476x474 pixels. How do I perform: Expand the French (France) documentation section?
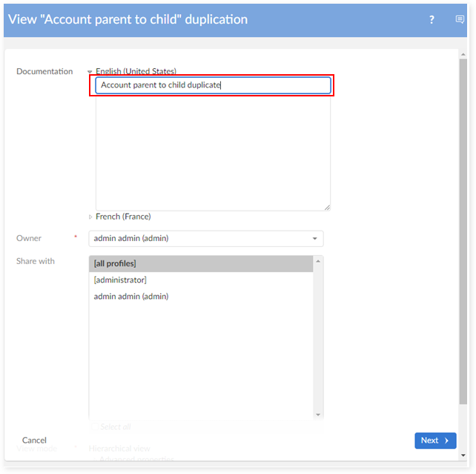coord(91,217)
